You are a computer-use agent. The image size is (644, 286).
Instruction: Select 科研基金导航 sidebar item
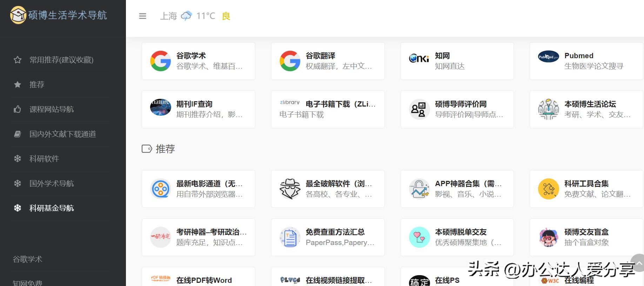coord(52,208)
